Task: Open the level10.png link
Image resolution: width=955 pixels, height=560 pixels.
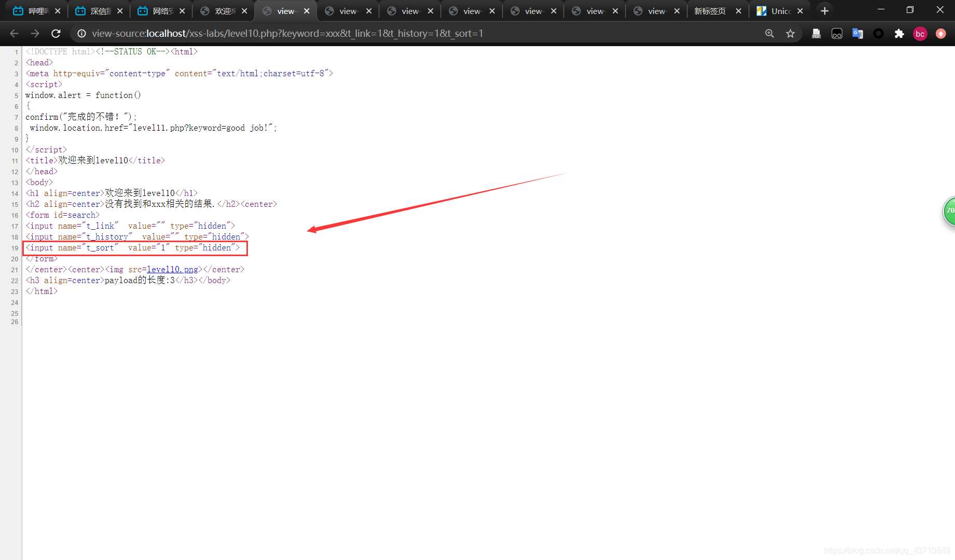Action: coord(172,270)
